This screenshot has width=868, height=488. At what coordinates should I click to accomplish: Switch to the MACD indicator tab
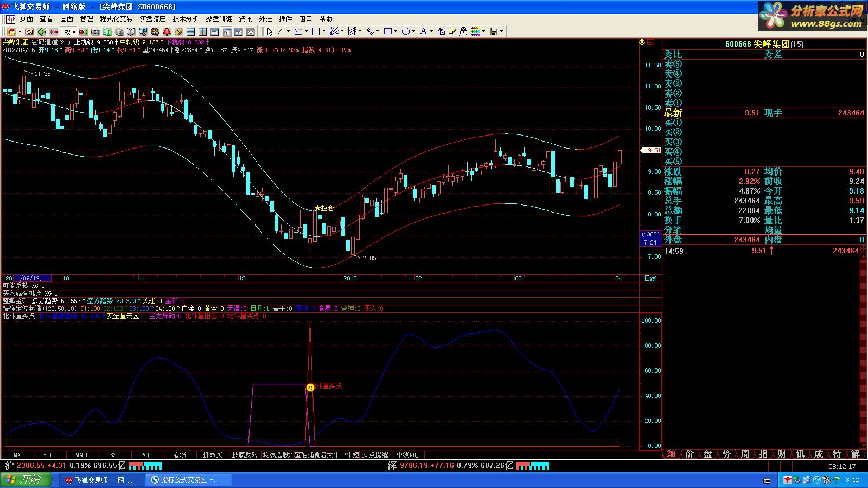(x=82, y=455)
